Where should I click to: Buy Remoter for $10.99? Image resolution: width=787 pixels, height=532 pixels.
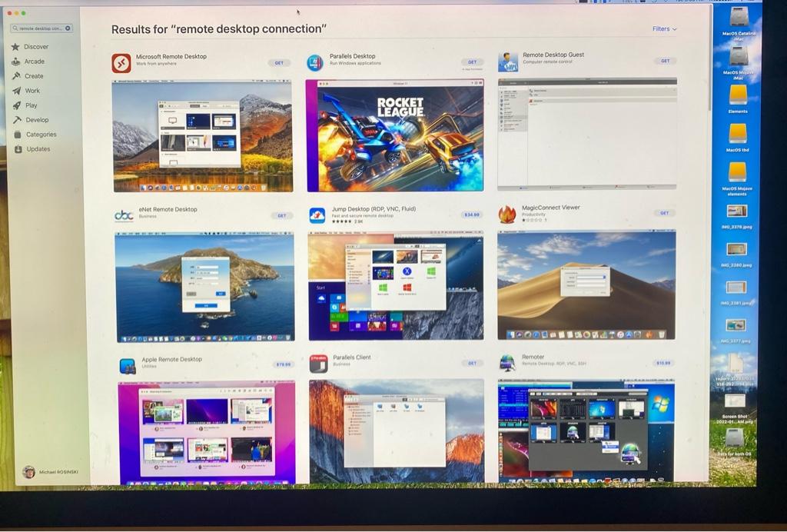pyautogui.click(x=663, y=362)
